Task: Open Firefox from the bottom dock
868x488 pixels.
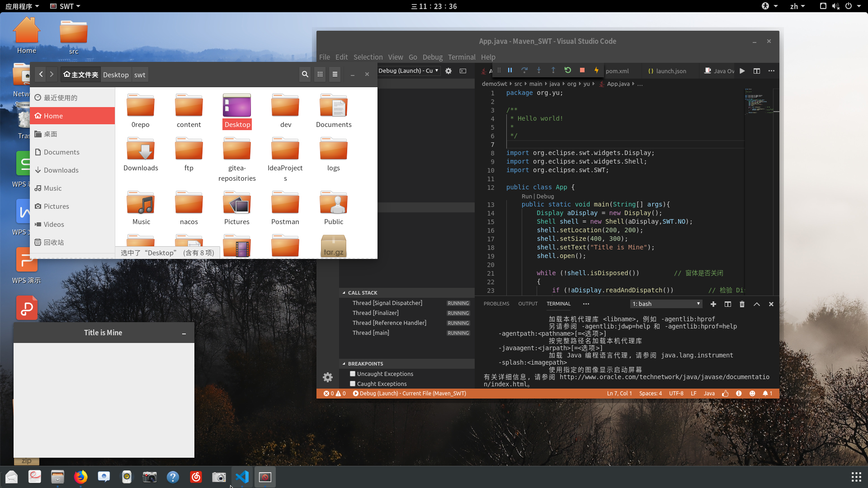Action: [80, 477]
